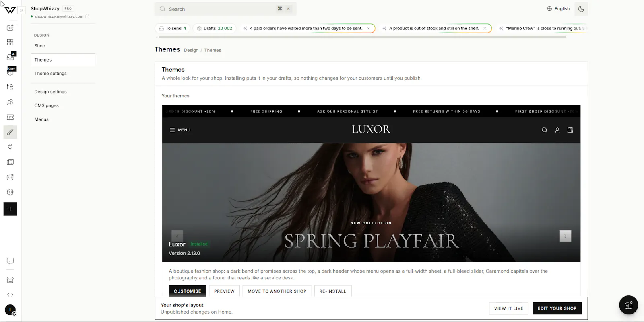
Task: Select Themes in Design menu
Action: [x=63, y=60]
